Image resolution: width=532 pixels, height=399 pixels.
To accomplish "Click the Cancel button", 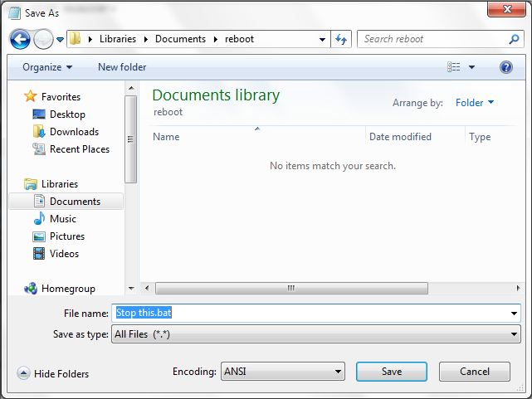I will click(x=475, y=372).
